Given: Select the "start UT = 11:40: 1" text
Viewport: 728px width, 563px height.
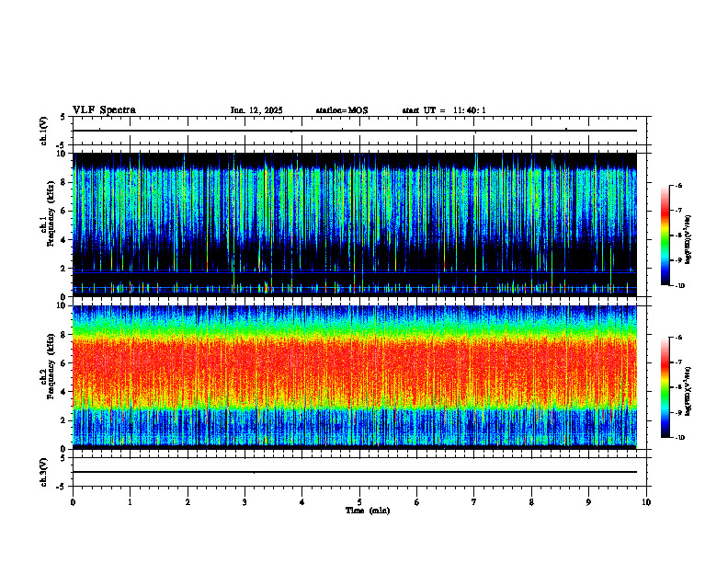Looking at the screenshot, I should 444,110.
